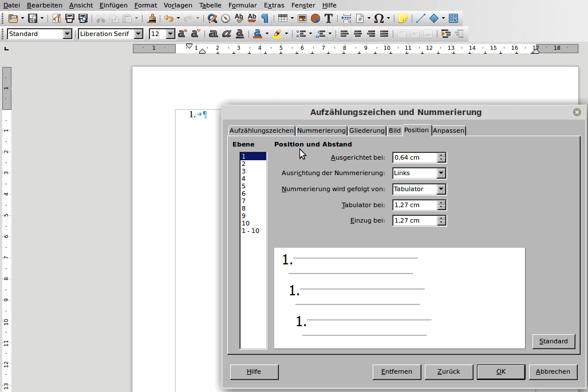Viewport: 588px width, 392px height.
Task: Show the draw functions toolbar
Action: 453,18
